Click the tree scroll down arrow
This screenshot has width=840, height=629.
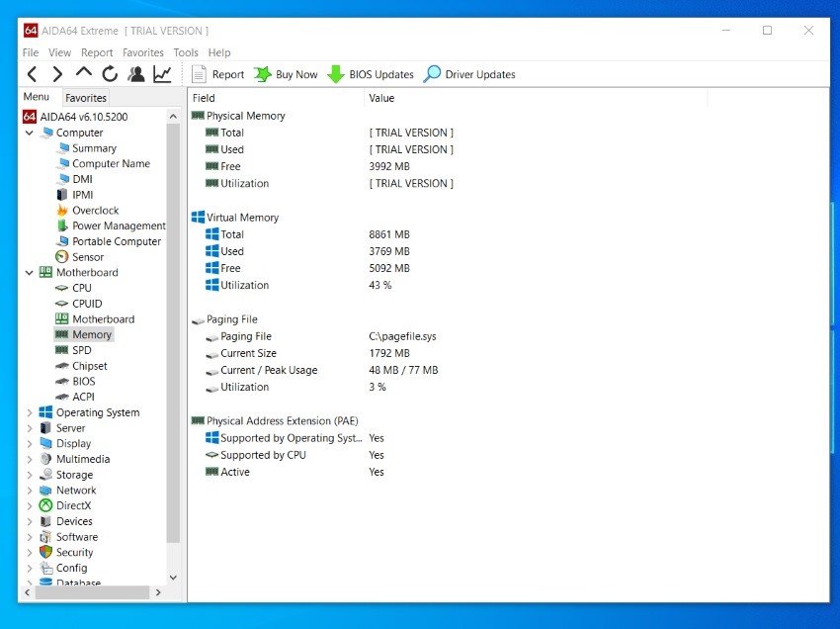tap(173, 578)
